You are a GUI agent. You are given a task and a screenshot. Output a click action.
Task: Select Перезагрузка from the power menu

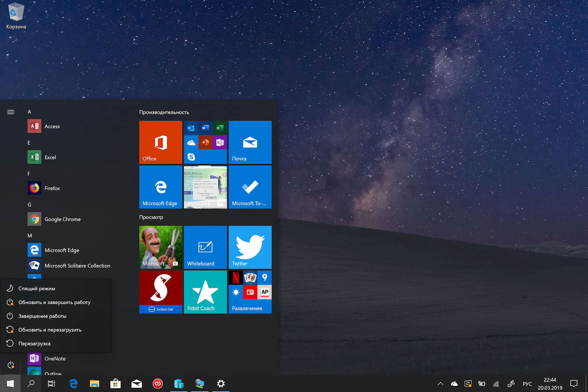click(x=34, y=343)
